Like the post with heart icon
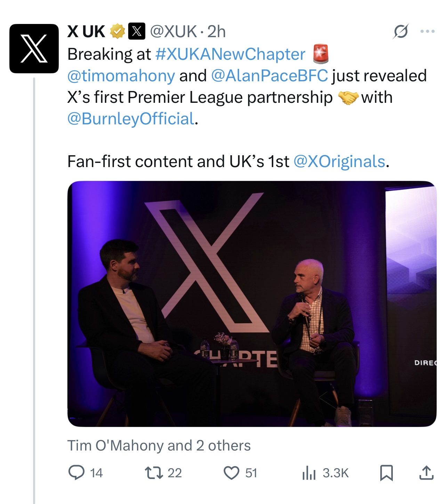This screenshot has height=504, width=446. pos(231,473)
